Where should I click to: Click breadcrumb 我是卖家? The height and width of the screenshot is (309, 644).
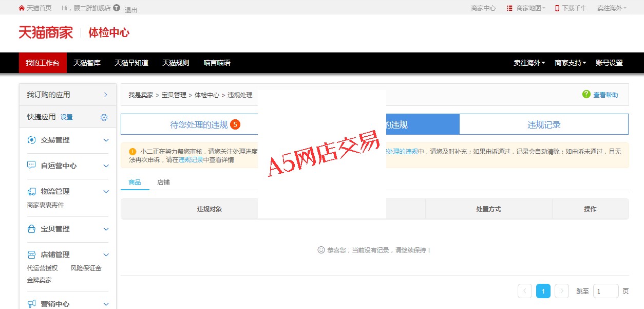pos(141,95)
